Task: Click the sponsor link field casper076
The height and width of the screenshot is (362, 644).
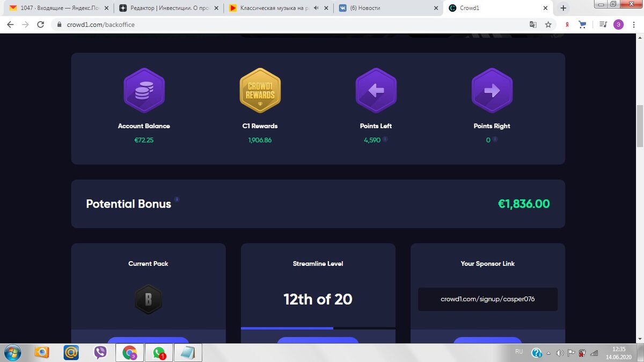Action: (x=488, y=299)
